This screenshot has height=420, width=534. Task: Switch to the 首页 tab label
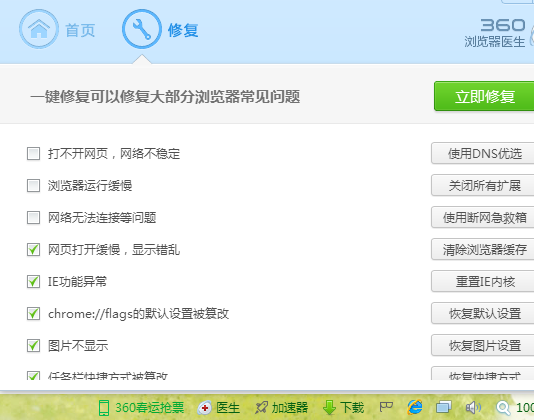click(x=80, y=30)
